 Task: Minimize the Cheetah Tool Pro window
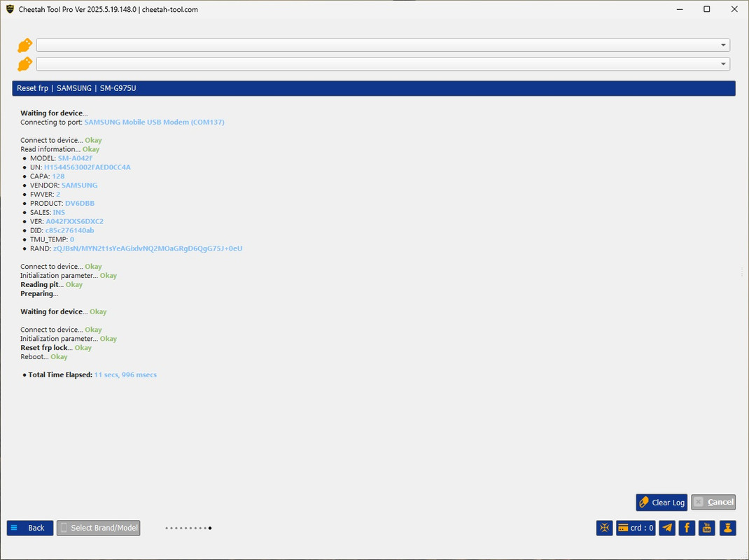click(680, 9)
